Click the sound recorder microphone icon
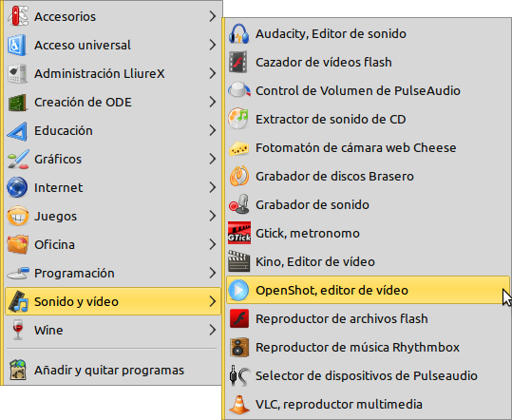This screenshot has width=512, height=420. (239, 204)
